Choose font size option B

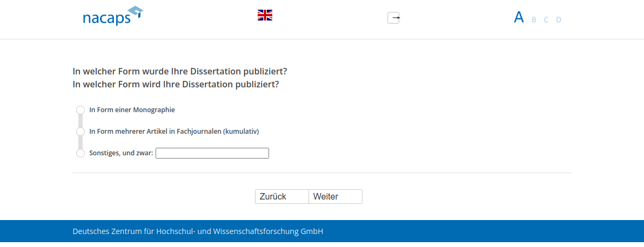534,20
